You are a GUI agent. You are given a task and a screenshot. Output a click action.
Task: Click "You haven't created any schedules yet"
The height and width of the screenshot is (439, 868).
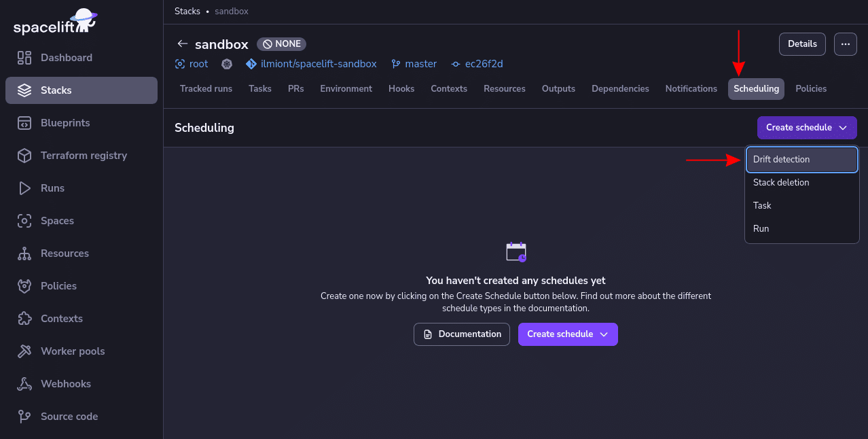516,280
